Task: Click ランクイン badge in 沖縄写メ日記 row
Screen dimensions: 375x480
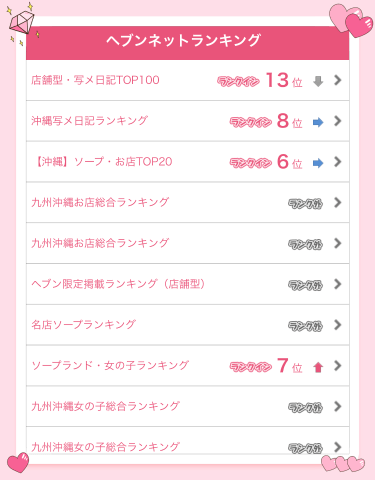Action: coord(251,122)
